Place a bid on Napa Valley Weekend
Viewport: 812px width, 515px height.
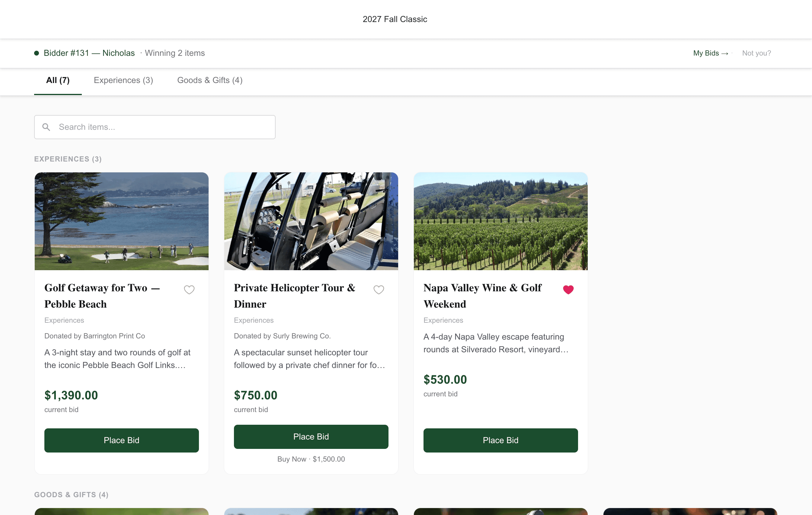(500, 440)
